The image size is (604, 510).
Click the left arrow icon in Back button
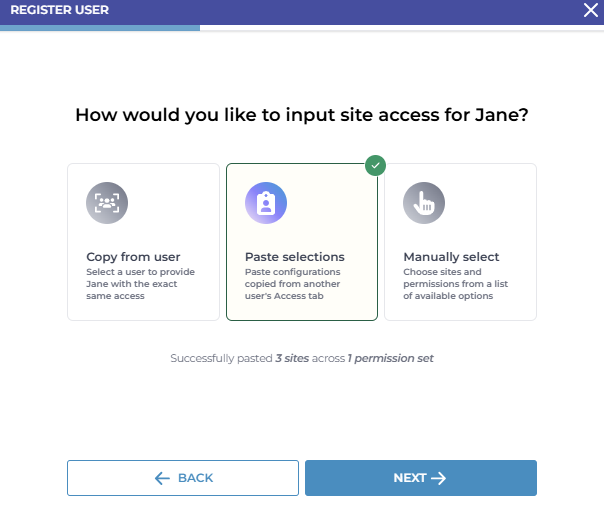point(163,478)
